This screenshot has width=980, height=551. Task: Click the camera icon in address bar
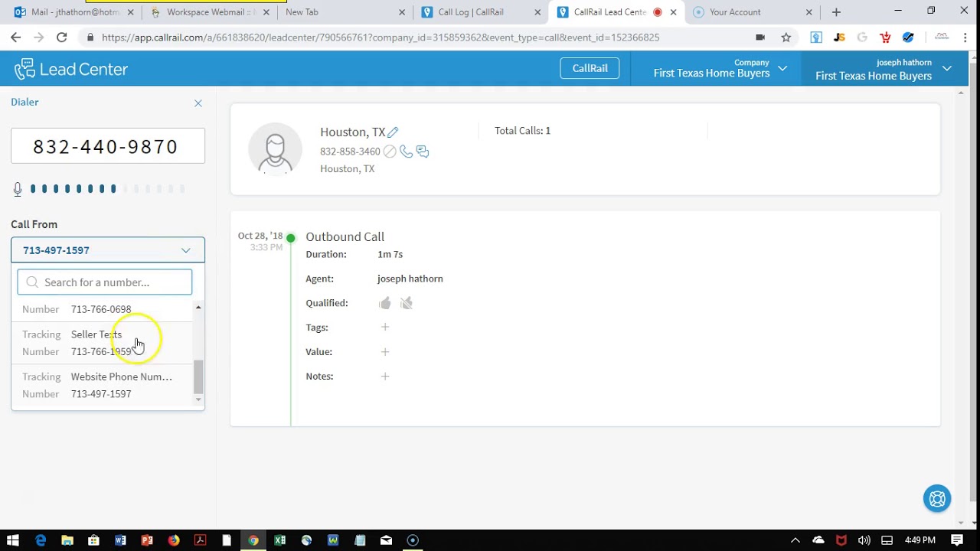pyautogui.click(x=760, y=37)
